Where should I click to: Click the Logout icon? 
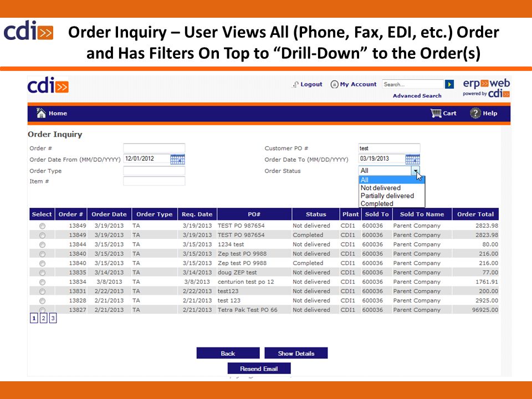tap(295, 84)
